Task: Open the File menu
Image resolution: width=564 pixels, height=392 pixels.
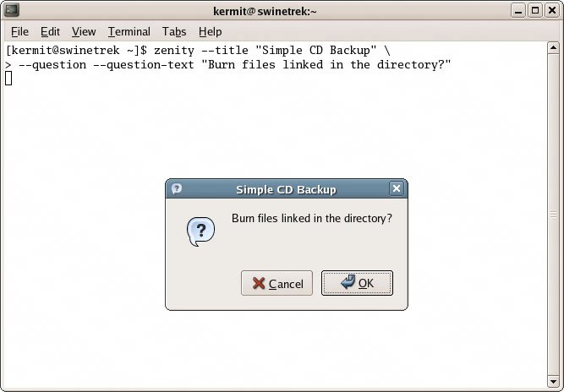Action: click(x=19, y=32)
